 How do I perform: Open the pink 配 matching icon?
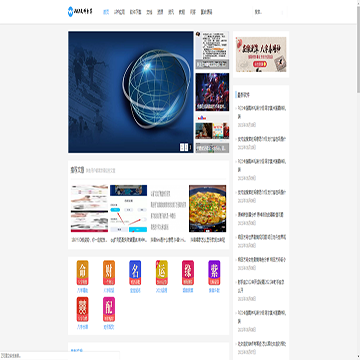(109, 309)
